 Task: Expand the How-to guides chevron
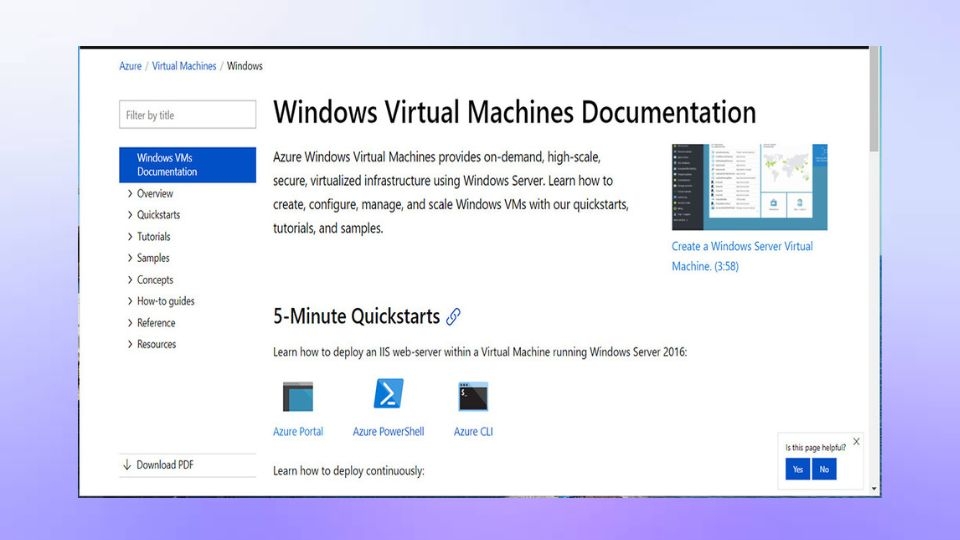[x=130, y=301]
